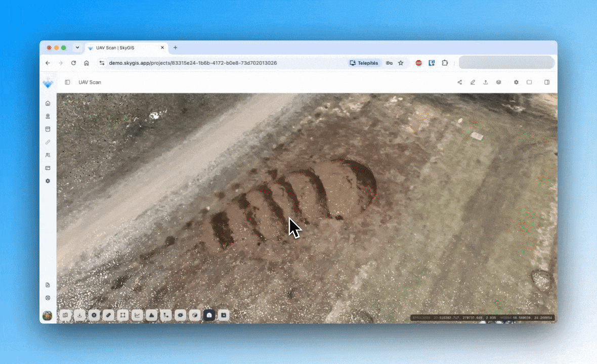Click the rectangle fullscreen view icon in header
The image size is (597, 364).
tap(529, 82)
